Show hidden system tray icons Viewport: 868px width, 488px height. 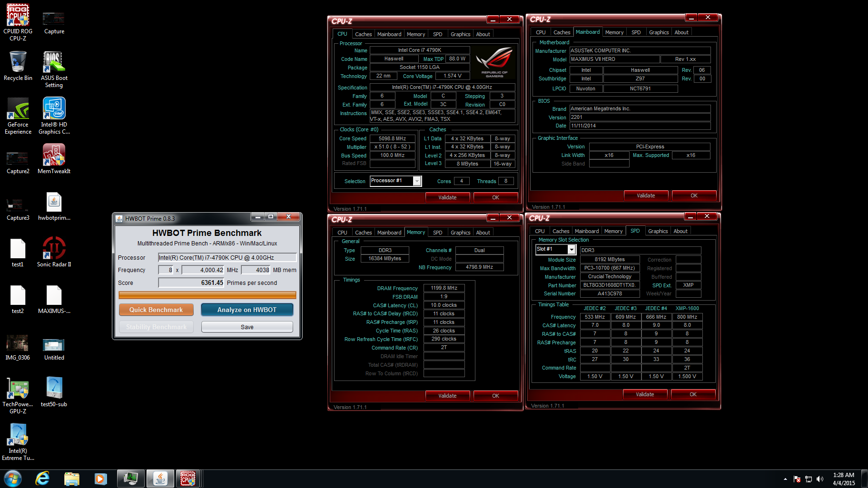pos(785,479)
